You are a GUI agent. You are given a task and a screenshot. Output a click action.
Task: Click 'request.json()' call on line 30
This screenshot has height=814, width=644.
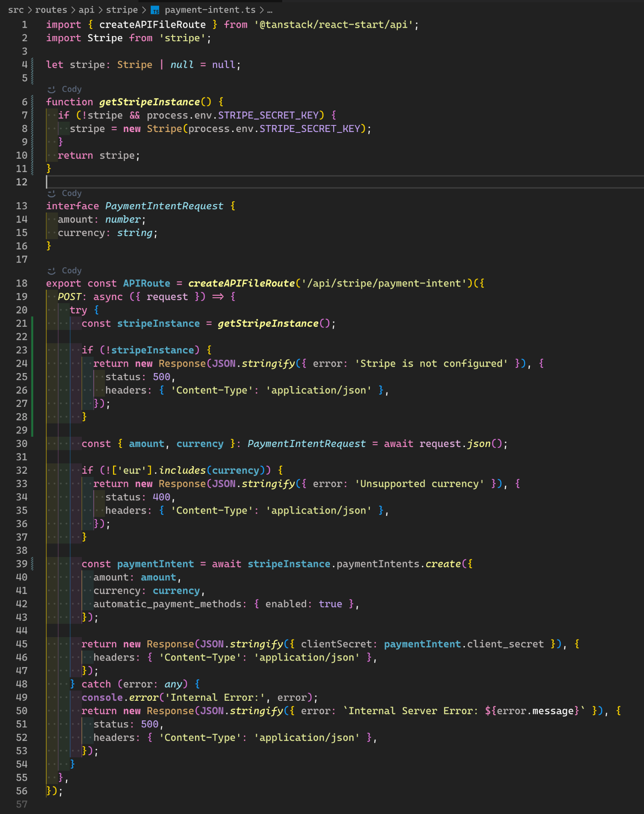tap(461, 444)
